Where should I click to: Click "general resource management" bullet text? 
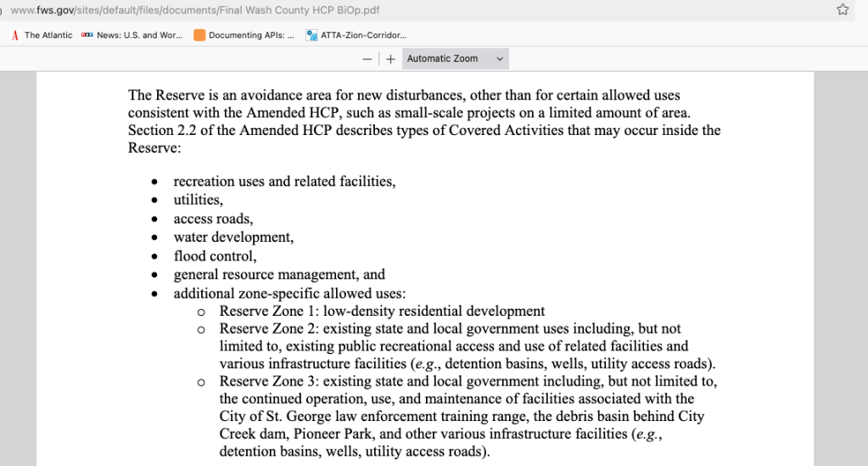click(x=279, y=274)
